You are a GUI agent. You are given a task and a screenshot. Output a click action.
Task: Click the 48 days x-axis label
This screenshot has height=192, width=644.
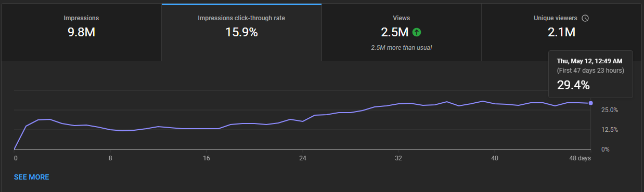[x=581, y=158]
